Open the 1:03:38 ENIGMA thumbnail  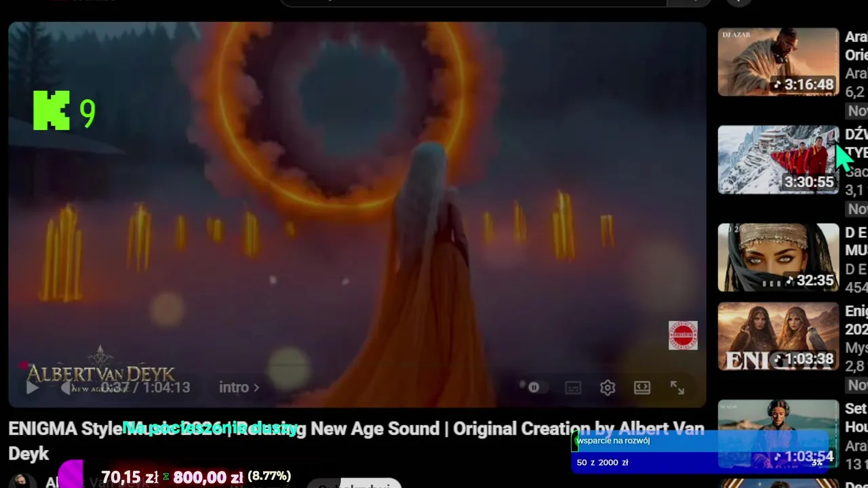(778, 337)
